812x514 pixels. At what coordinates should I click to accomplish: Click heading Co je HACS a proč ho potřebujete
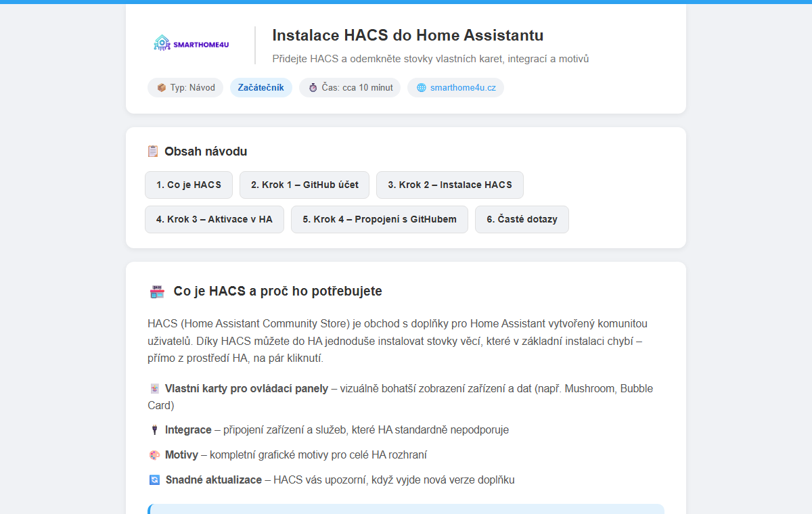click(x=278, y=291)
